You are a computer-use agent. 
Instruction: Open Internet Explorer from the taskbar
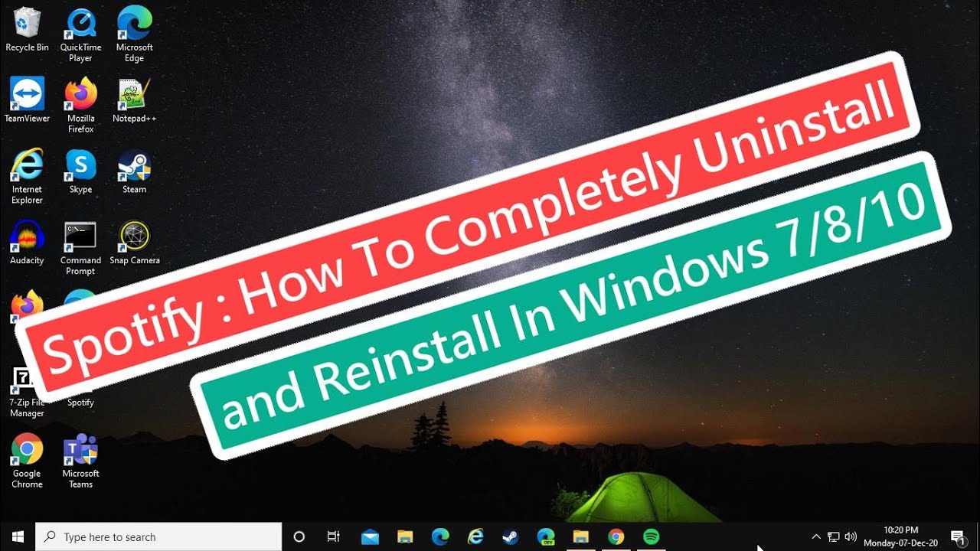coord(475,536)
